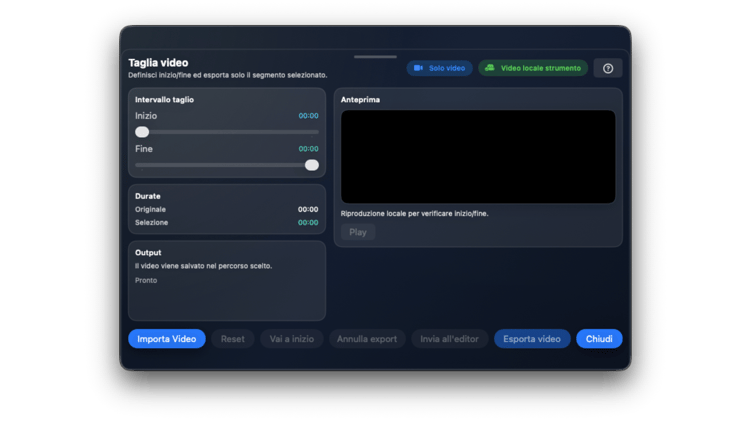Click the Output heading

coord(148,253)
